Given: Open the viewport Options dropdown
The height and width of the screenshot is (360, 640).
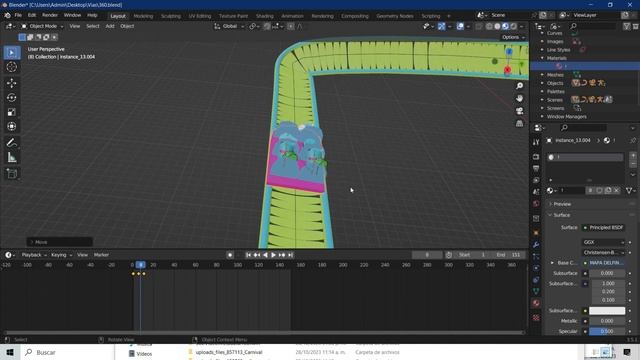Looking at the screenshot, I should [x=513, y=37].
